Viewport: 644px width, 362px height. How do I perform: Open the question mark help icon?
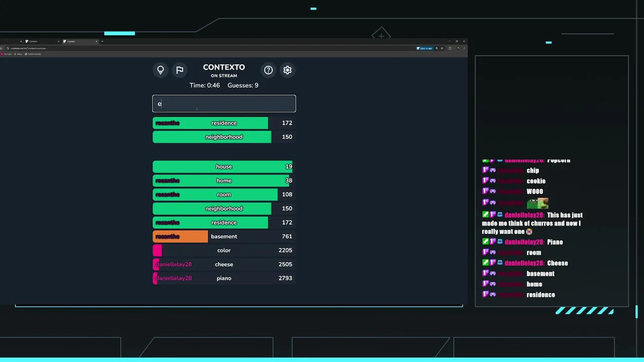(x=268, y=70)
